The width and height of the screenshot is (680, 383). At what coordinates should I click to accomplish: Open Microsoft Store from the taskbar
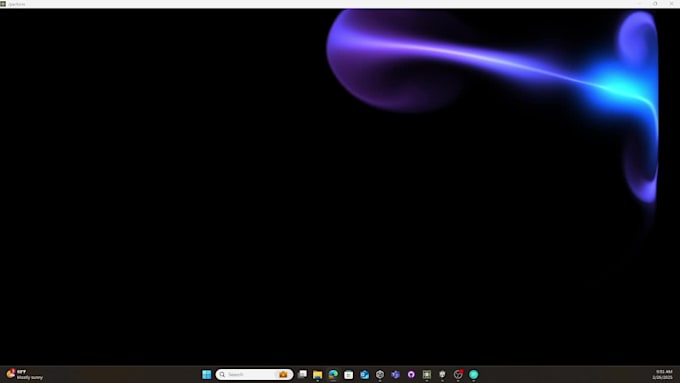tap(349, 374)
